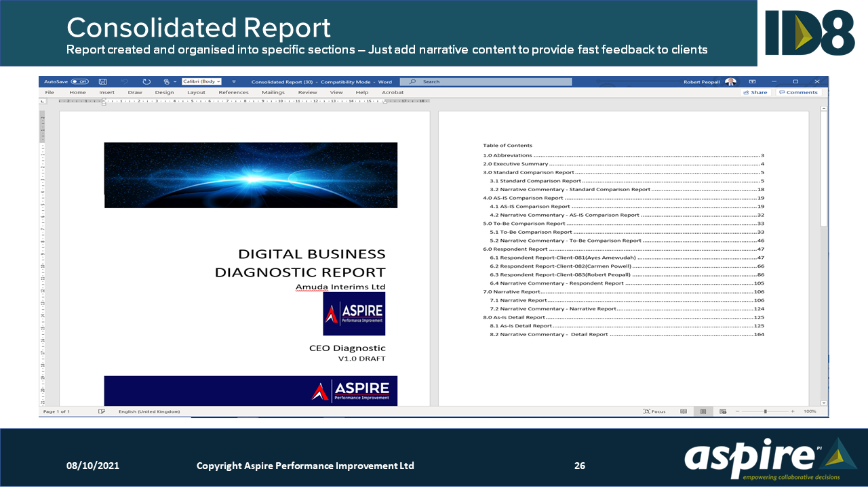868x488 pixels.
Task: Toggle the AutoSave switch
Action: tap(79, 81)
